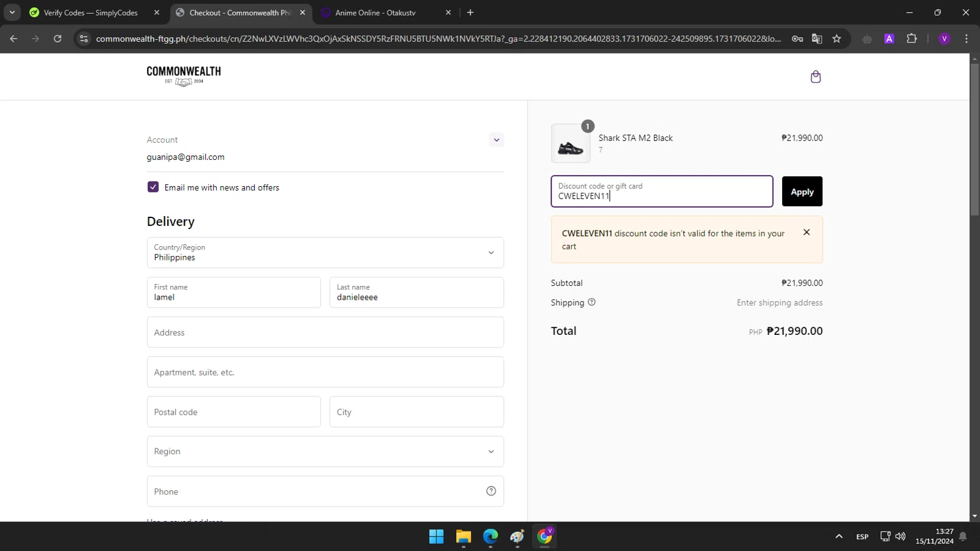Click the Apartment, suite field
Screen dimensions: 980x551
click(x=325, y=372)
